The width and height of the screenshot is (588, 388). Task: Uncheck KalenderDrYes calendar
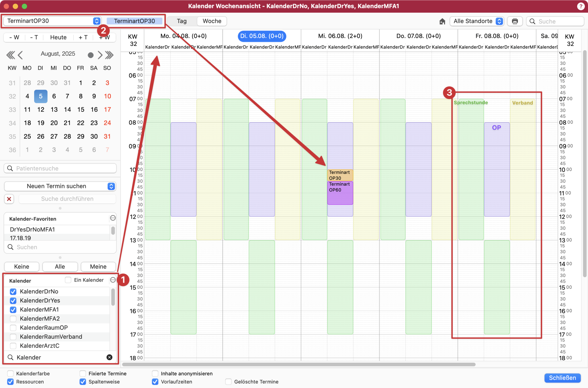[x=13, y=301]
